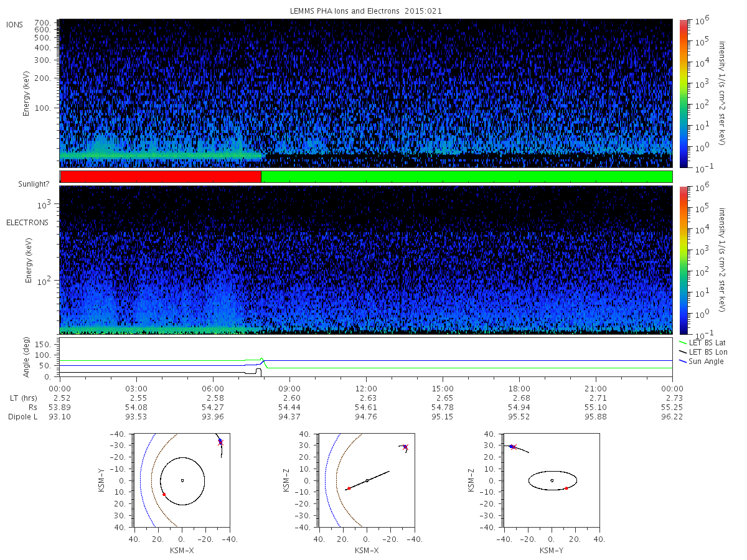Click the spacecraft marker in the KSM-Y/KSM-Z plot
The image size is (747, 560).
click(512, 446)
